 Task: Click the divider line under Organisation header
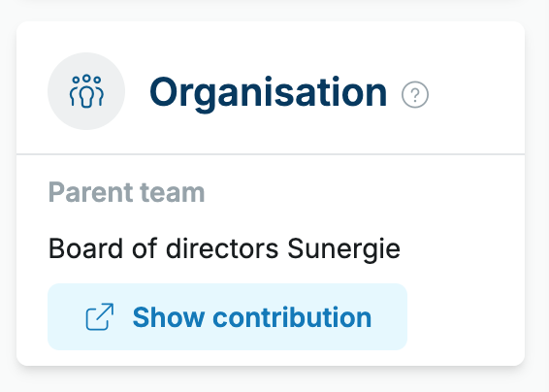tap(271, 153)
